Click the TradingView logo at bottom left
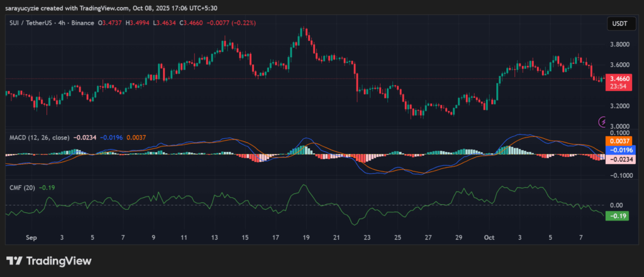The image size is (644, 277). [x=49, y=261]
